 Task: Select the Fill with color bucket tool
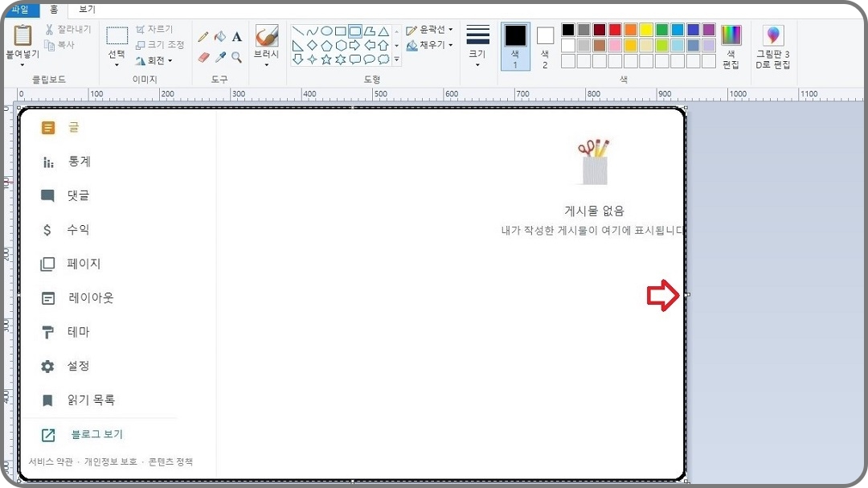(x=219, y=35)
